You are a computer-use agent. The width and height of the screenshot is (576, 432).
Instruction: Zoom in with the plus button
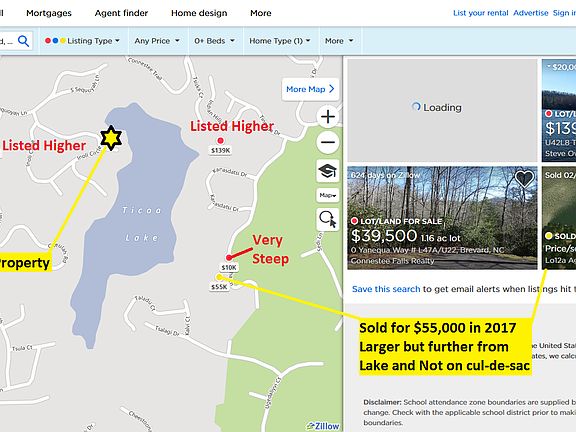tap(328, 117)
